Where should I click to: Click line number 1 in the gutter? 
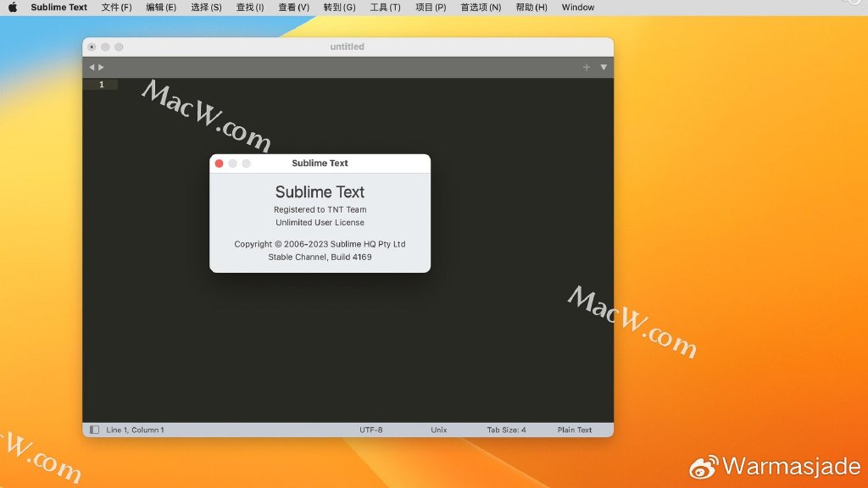(102, 85)
